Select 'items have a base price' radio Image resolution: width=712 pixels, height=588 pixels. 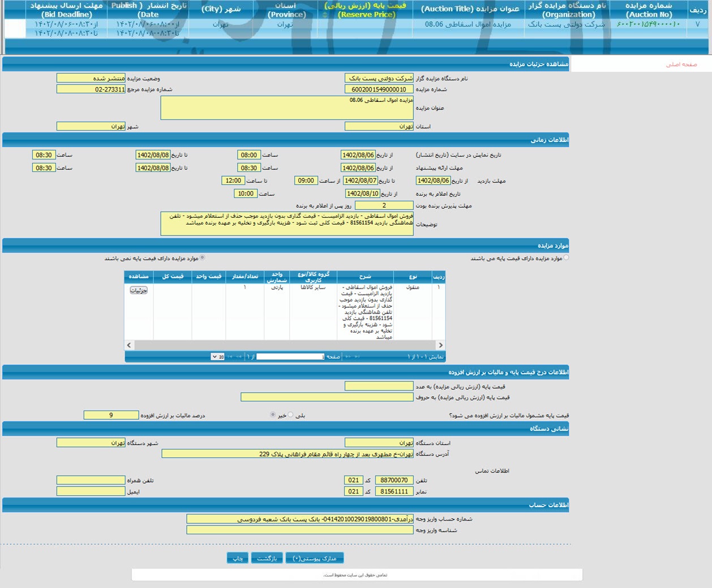coord(567,258)
